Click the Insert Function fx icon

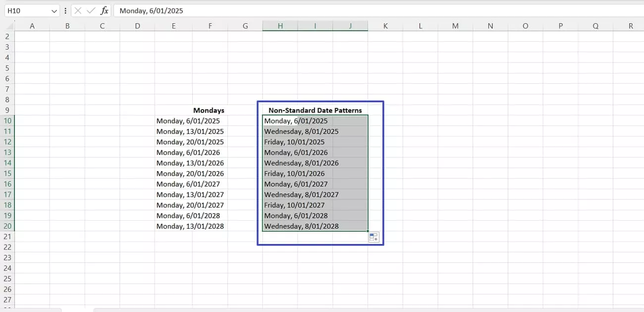click(x=104, y=10)
